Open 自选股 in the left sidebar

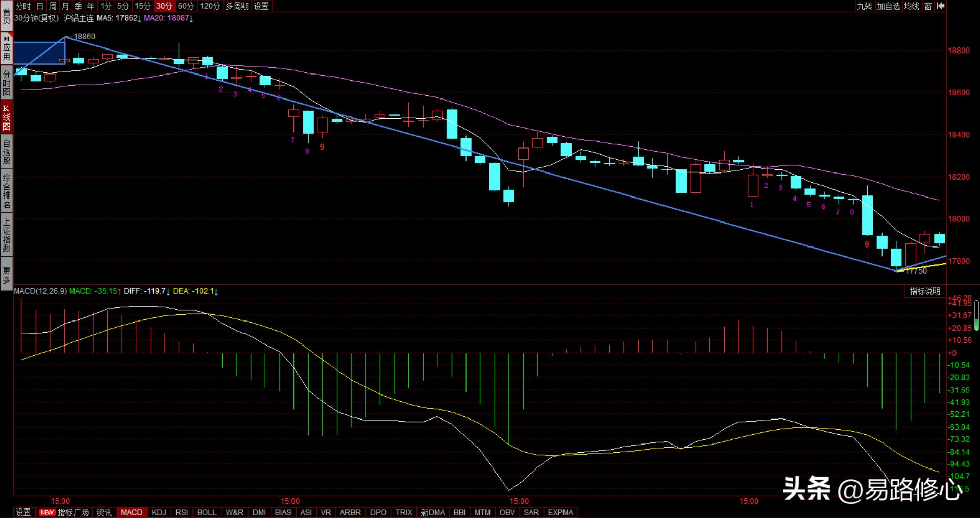point(6,152)
